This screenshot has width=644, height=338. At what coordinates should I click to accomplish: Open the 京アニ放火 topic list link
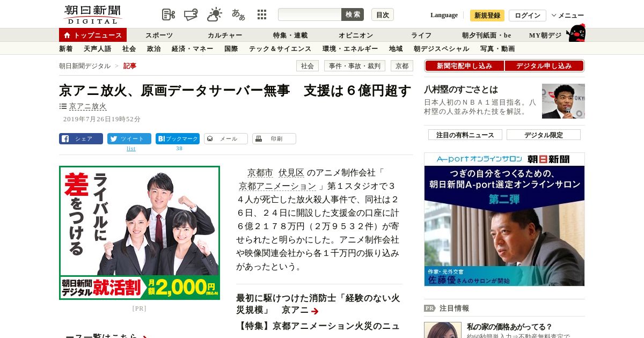[88, 106]
